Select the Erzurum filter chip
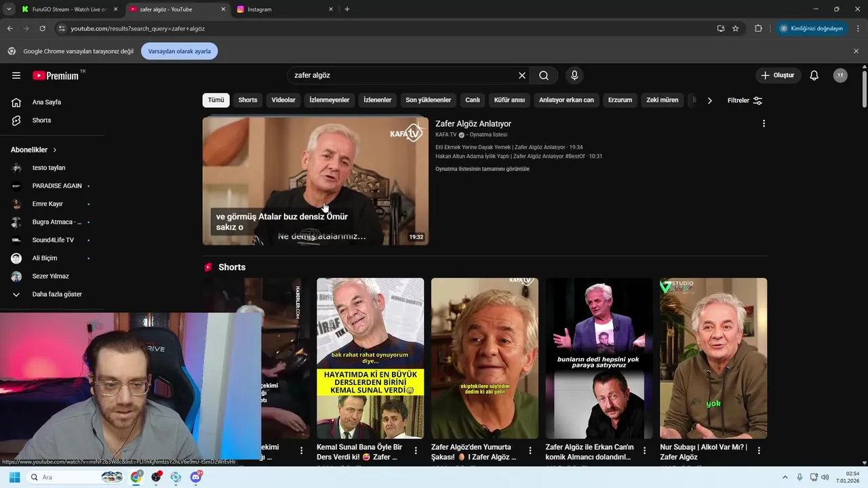 tap(620, 100)
